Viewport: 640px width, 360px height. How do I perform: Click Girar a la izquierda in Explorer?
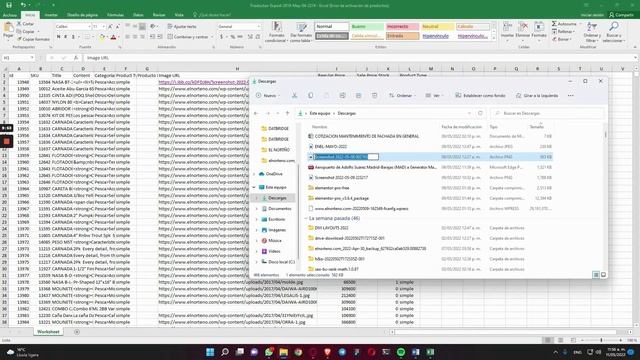click(537, 96)
